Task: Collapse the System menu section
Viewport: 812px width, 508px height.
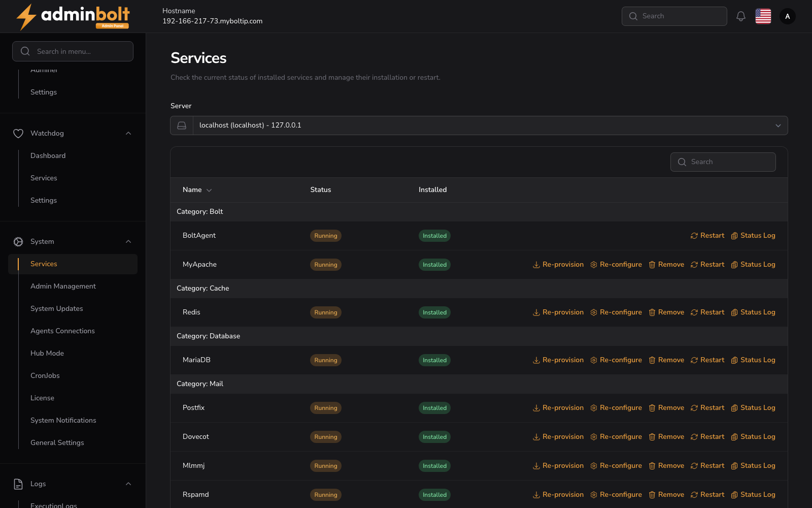Action: (128, 242)
